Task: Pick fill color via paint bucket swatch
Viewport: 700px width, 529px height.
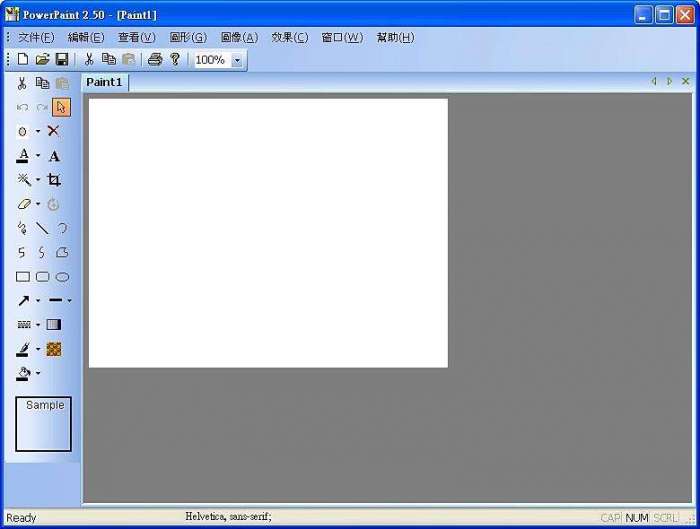Action: [x=23, y=373]
